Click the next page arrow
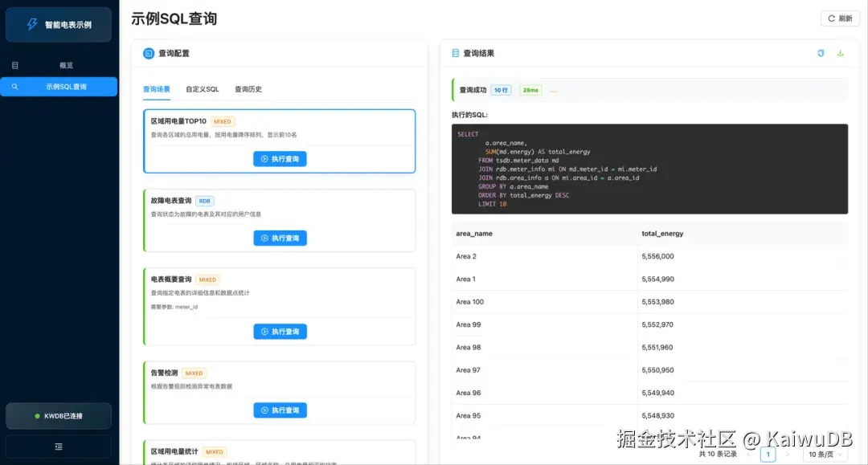868x465 pixels. click(787, 454)
